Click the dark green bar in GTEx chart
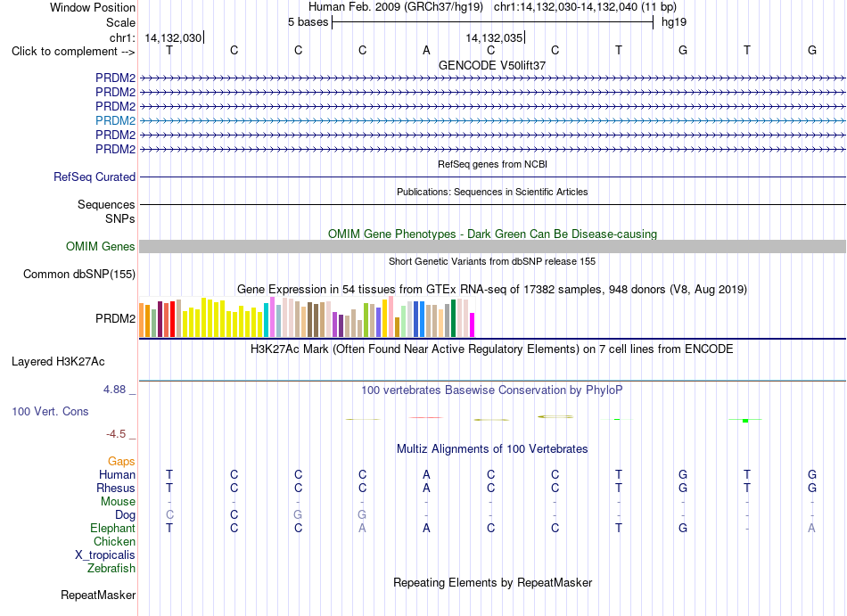This screenshot has width=847, height=616. (453, 318)
